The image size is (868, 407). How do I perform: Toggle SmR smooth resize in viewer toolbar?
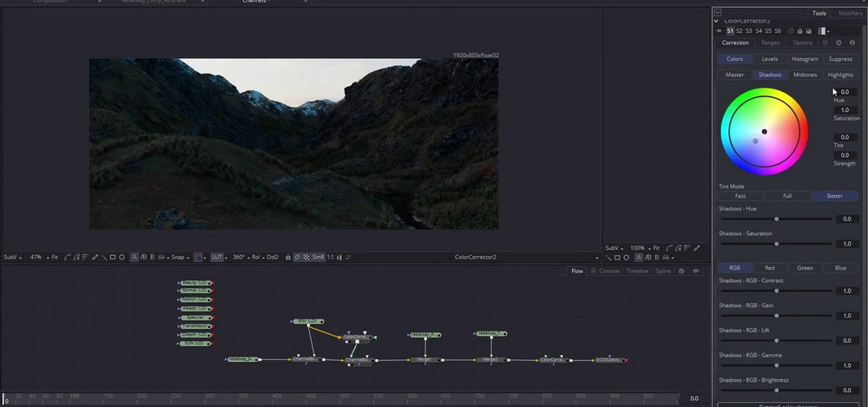pyautogui.click(x=318, y=257)
